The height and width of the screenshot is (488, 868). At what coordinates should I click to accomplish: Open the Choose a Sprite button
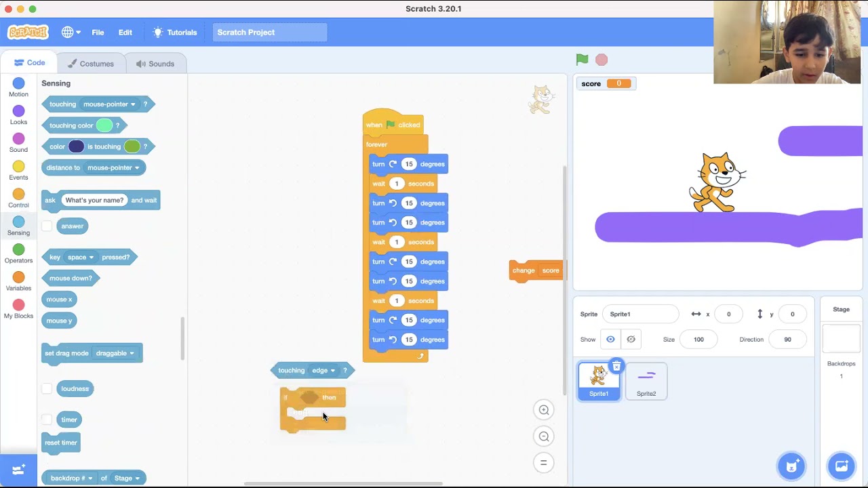tap(791, 466)
